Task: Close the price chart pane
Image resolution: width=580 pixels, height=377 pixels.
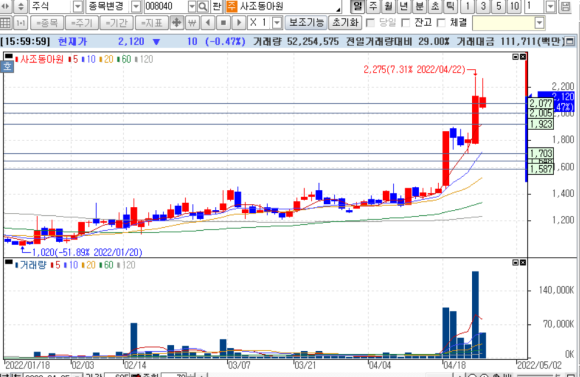Action: coord(523,57)
